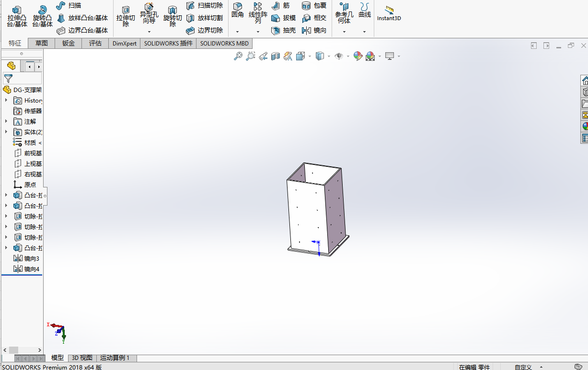Image resolution: width=588 pixels, height=370 pixels.
Task: Toggle the hide/show items eye icon
Action: click(x=339, y=56)
